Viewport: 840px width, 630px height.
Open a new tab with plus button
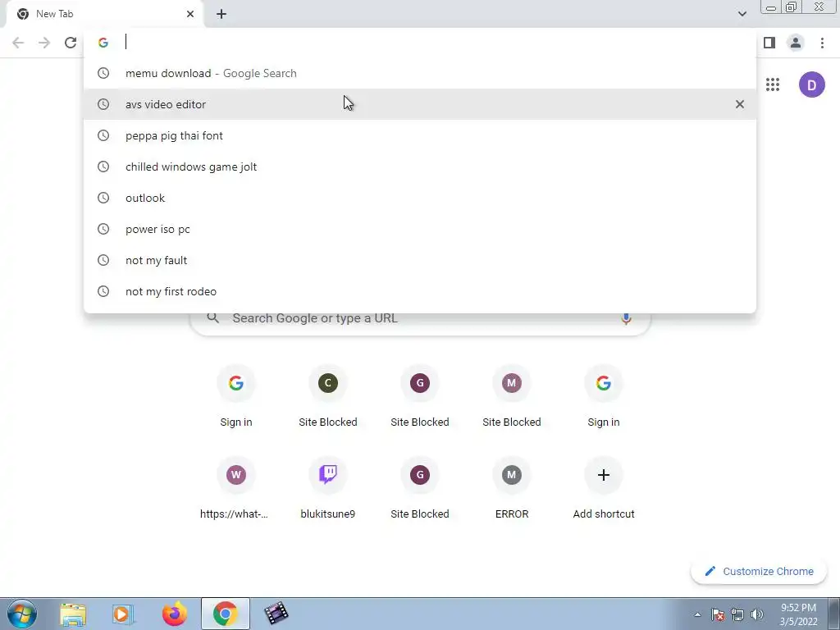pos(221,14)
